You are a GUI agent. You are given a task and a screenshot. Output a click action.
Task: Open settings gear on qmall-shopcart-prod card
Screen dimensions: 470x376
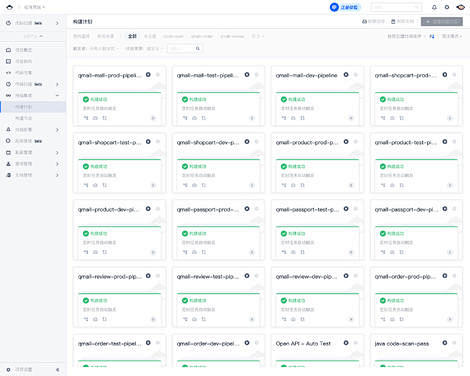pos(445,75)
